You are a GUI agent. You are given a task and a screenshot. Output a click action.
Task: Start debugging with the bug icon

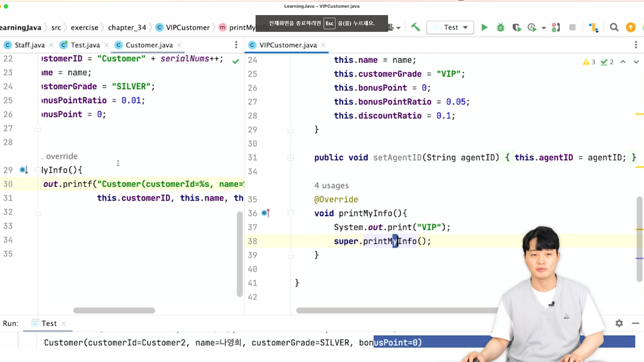coord(500,27)
